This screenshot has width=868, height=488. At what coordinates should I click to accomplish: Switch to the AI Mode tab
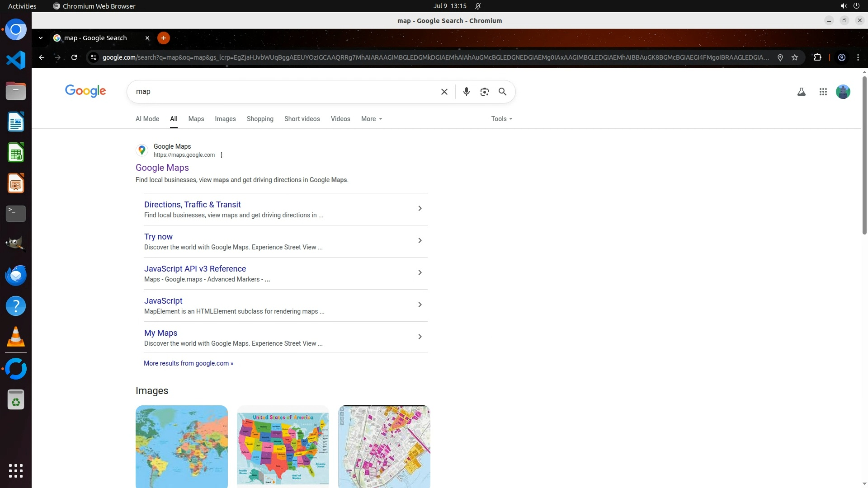(x=147, y=119)
